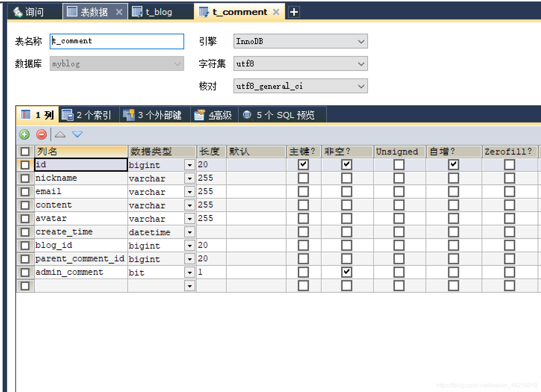Click the 表名称 t_comment input field
The width and height of the screenshot is (541, 392).
(117, 41)
